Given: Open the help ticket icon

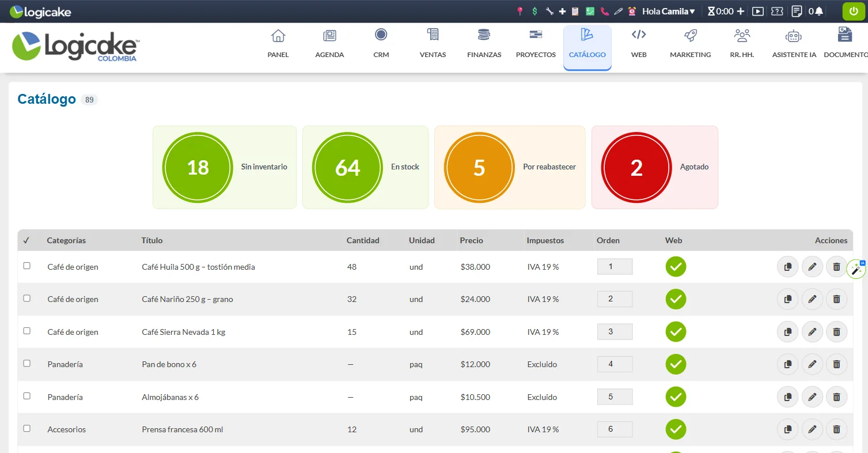Looking at the screenshot, I should (x=778, y=11).
